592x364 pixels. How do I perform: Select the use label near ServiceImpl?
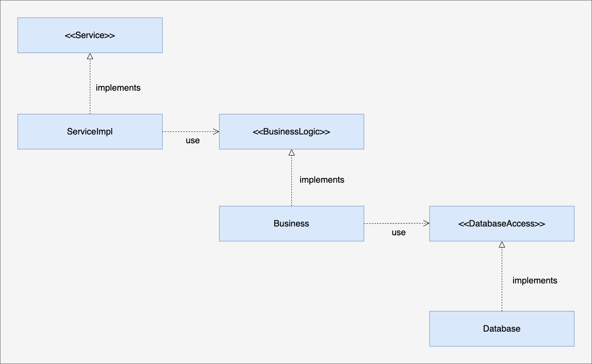pos(193,140)
